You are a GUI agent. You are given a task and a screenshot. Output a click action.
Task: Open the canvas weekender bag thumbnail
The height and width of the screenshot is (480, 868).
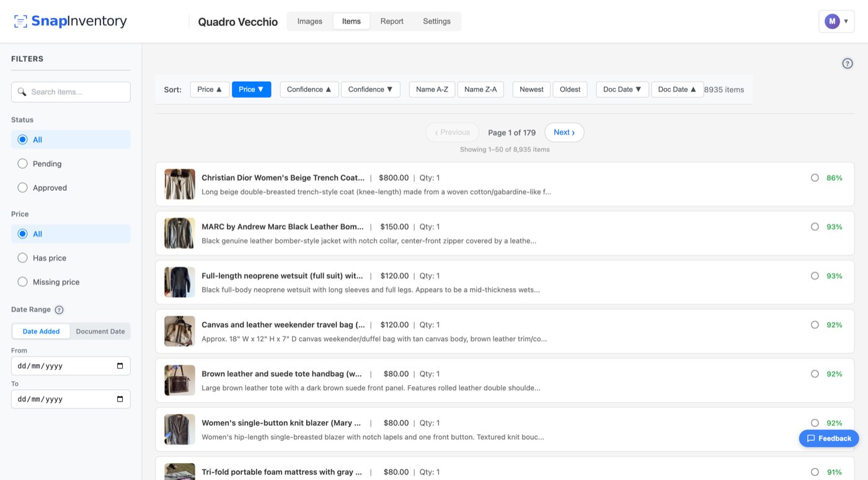coord(180,331)
